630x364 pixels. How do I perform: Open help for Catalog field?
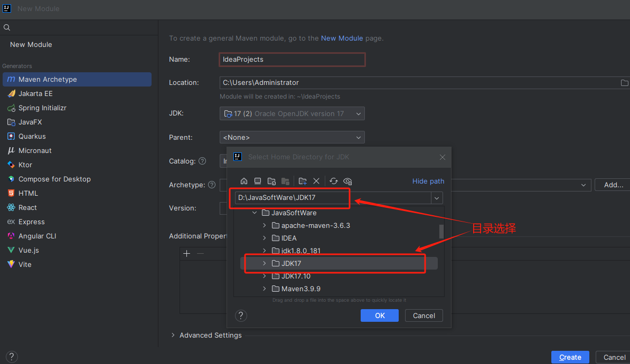point(202,161)
